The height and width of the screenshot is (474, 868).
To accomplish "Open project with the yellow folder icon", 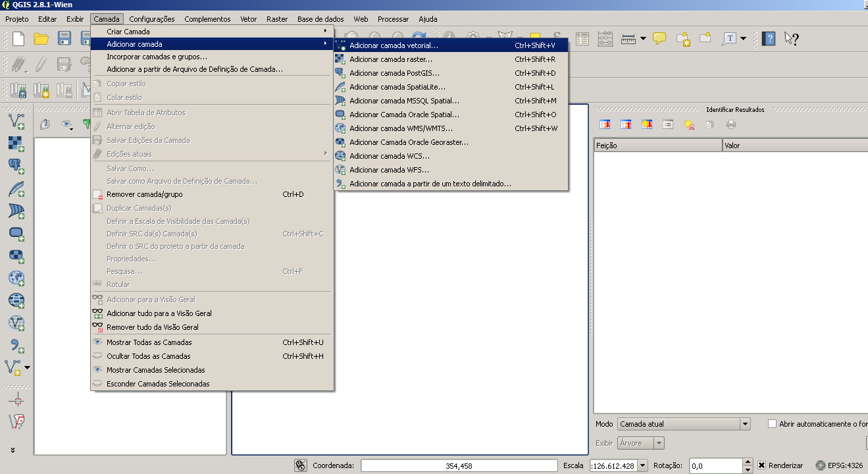I will pyautogui.click(x=41, y=39).
